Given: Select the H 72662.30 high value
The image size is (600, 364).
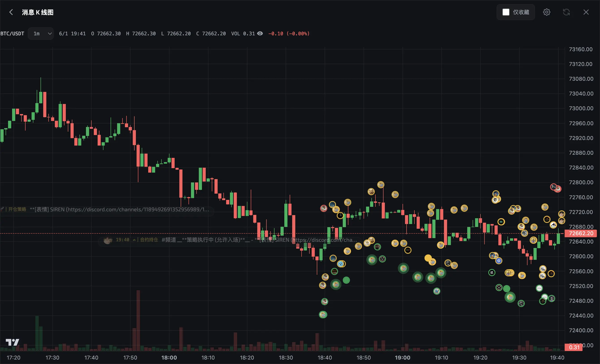Looking at the screenshot, I should 141,34.
